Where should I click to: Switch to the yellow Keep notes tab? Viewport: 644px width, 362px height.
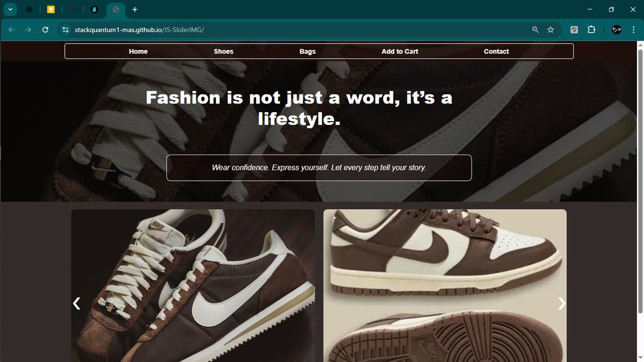(51, 10)
